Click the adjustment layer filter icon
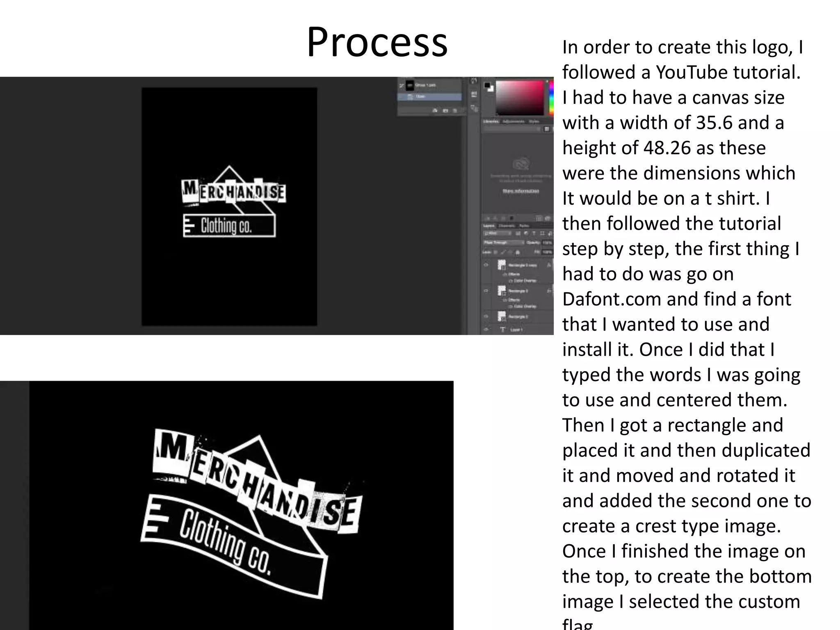This screenshot has height=630, width=840. 526,233
